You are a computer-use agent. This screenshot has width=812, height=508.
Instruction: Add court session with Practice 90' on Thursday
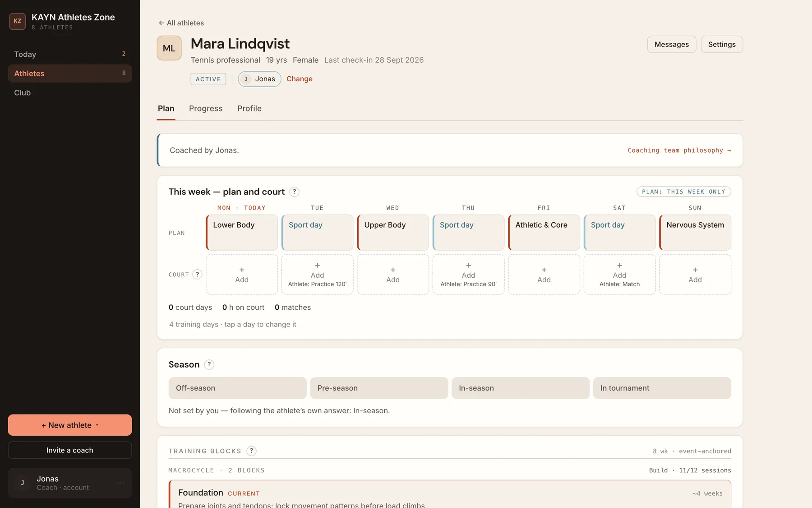(x=469, y=275)
